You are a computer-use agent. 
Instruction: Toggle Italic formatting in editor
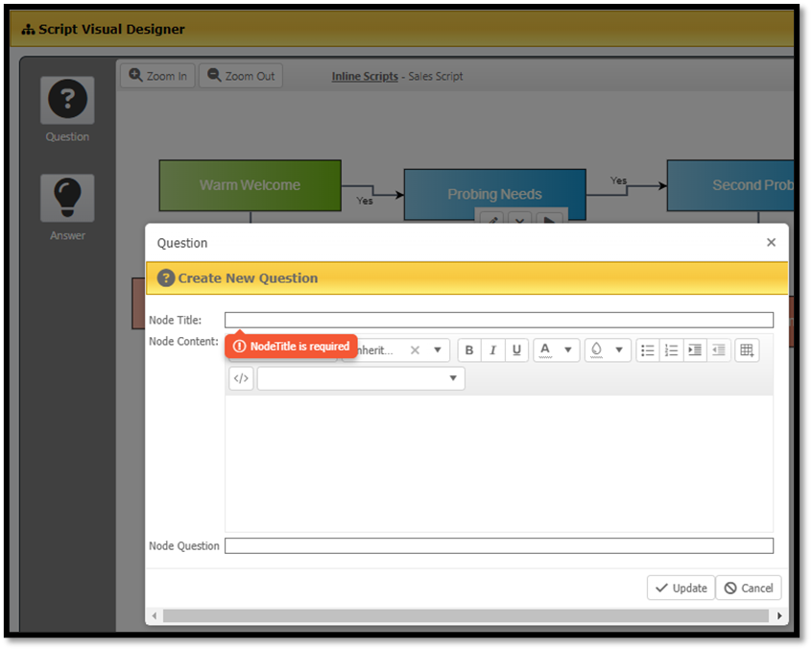[493, 350]
